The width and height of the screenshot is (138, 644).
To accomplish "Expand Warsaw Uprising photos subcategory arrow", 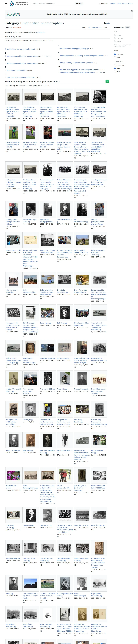I will click(x=59, y=70).
